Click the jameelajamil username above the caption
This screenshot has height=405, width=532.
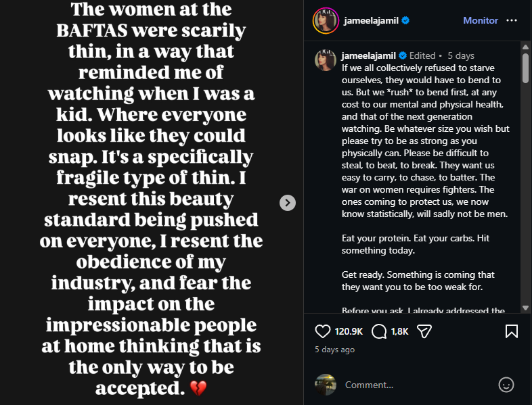click(x=369, y=55)
